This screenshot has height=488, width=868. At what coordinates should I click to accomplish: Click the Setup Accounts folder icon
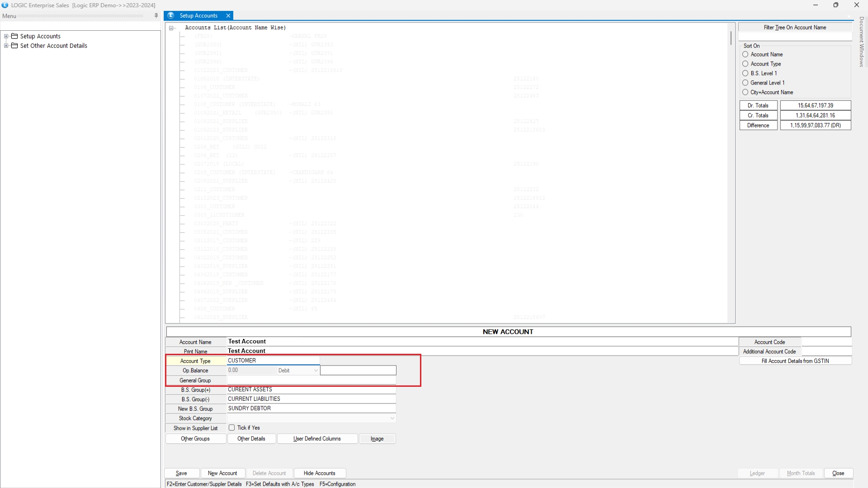coord(14,36)
